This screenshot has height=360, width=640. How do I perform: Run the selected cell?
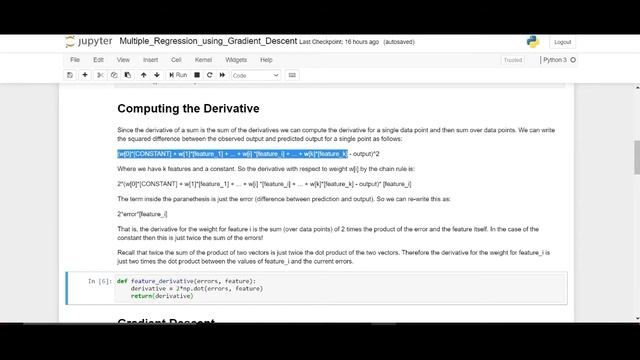coord(178,75)
